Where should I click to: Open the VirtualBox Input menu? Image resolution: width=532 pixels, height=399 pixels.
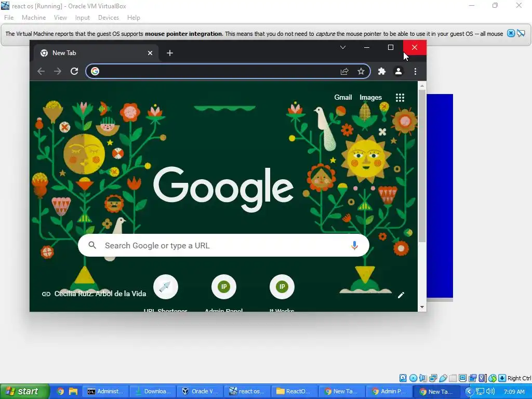[83, 18]
